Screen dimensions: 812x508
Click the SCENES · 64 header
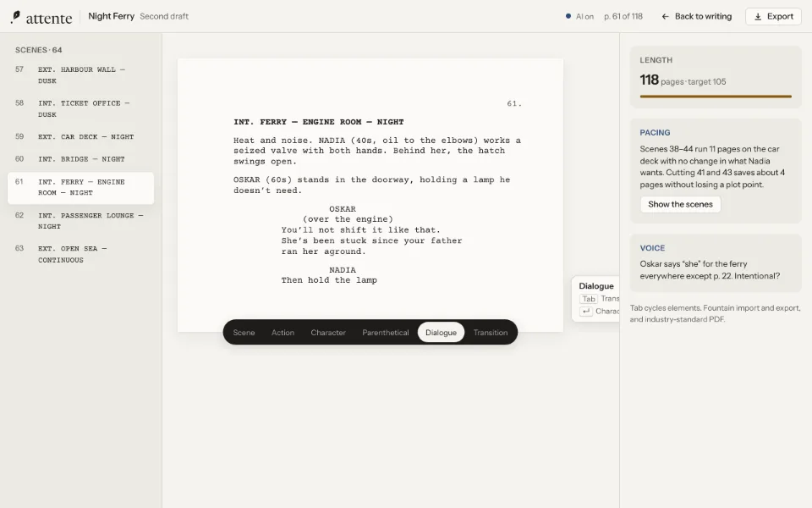pos(38,50)
